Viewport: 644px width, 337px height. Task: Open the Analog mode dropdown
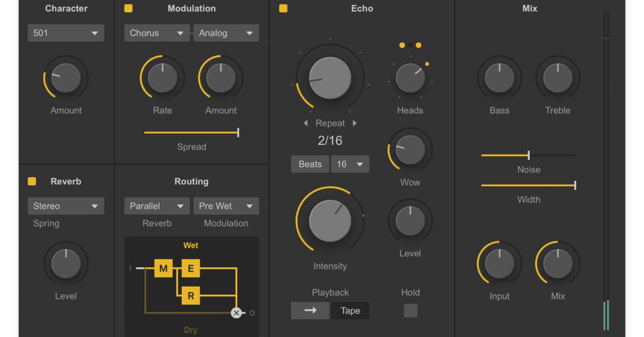pyautogui.click(x=226, y=33)
